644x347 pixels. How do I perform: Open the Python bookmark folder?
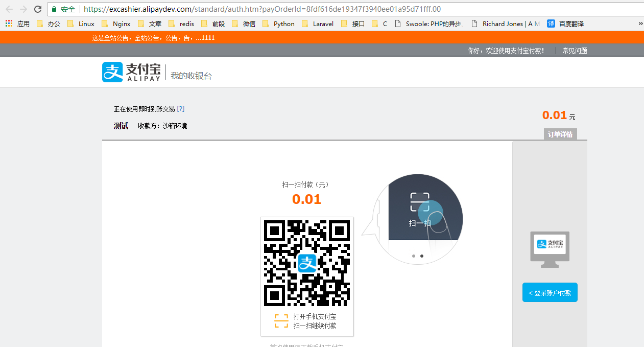point(278,24)
